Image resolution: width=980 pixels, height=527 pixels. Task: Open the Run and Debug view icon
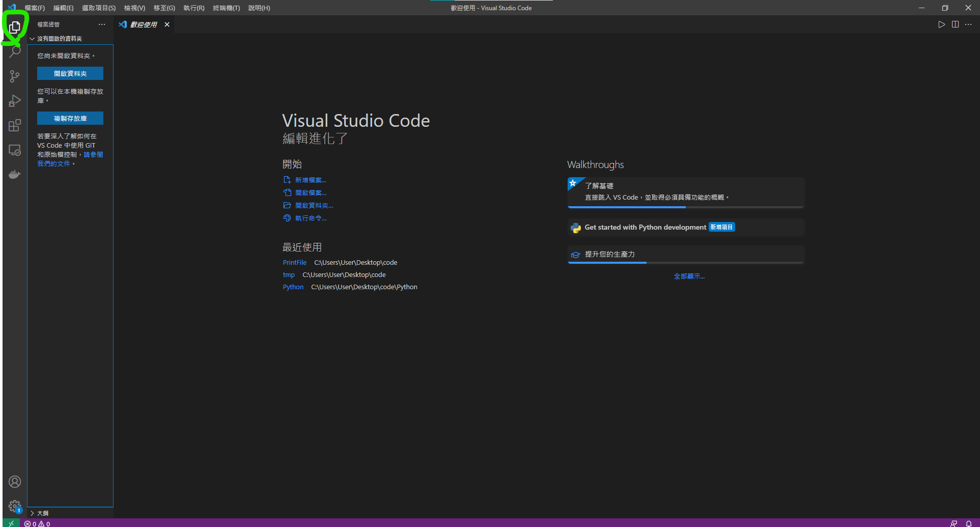15,101
